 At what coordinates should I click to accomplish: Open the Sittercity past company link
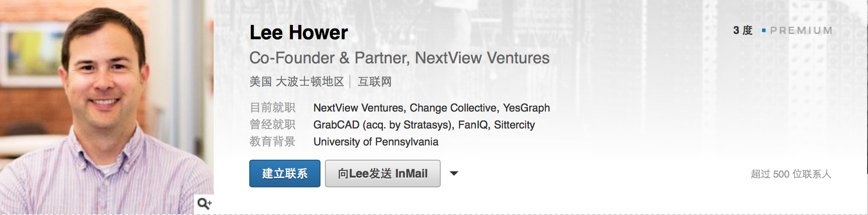515,125
